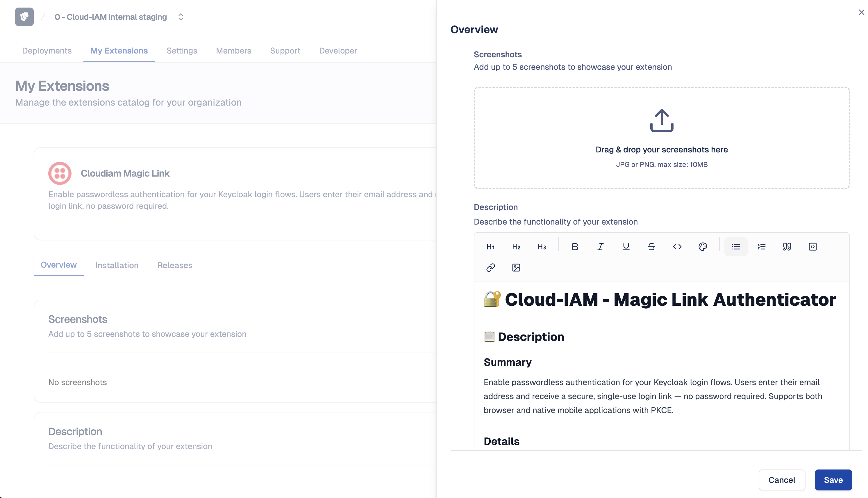This screenshot has width=868, height=498.
Task: Toggle the numbered list button
Action: point(761,247)
